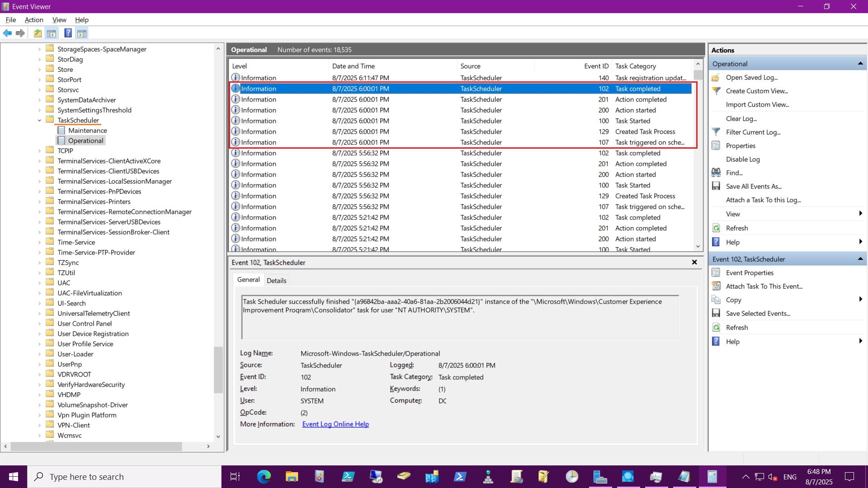
Task: Select the 6:11:47 PM Task registration event
Action: [x=460, y=78]
